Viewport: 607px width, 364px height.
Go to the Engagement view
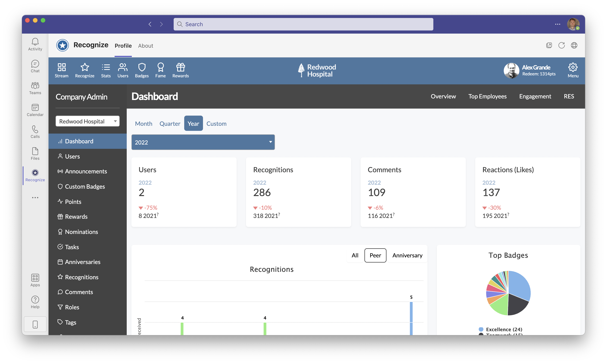click(x=535, y=96)
